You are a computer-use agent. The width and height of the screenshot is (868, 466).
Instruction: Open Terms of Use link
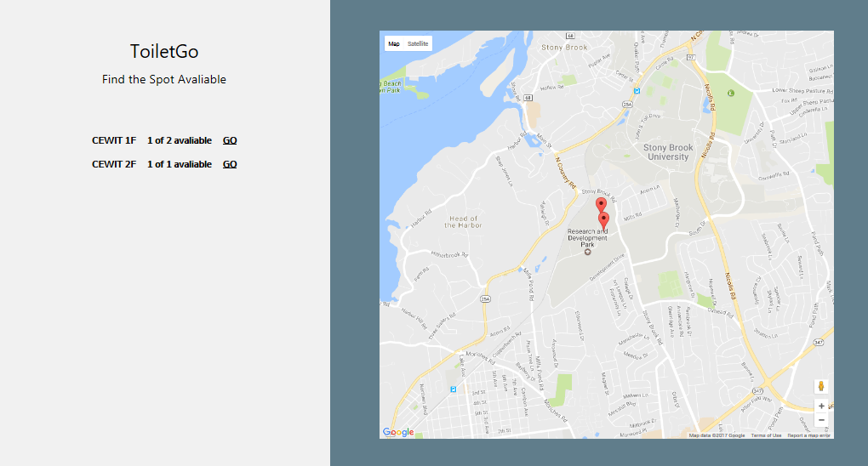click(766, 435)
